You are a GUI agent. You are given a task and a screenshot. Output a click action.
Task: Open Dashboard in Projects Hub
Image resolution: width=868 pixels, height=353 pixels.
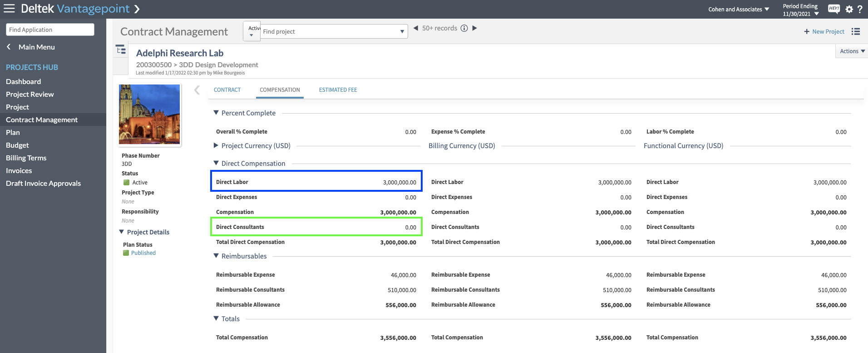[x=24, y=81]
